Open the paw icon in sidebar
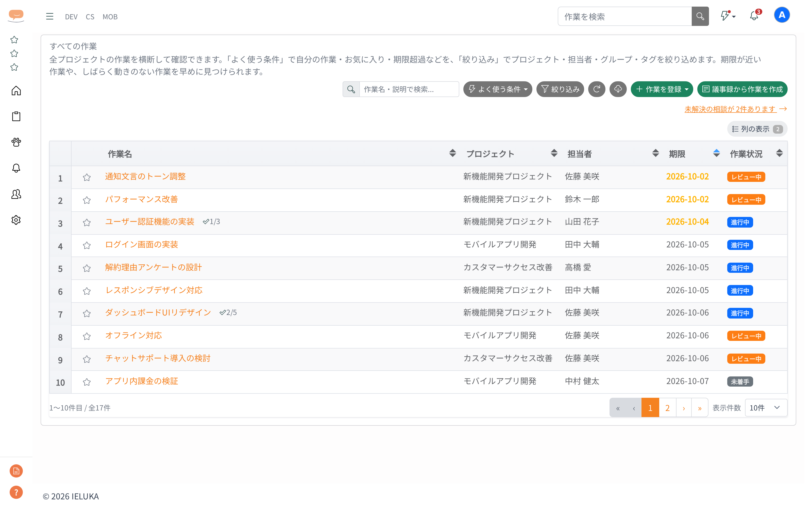812x508 pixels. tap(16, 142)
